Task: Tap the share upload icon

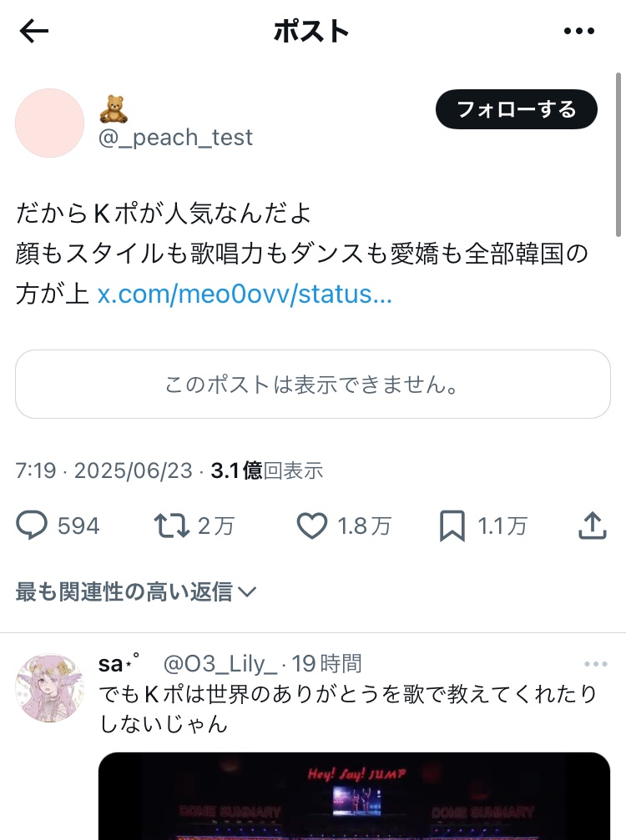Action: pyautogui.click(x=591, y=526)
